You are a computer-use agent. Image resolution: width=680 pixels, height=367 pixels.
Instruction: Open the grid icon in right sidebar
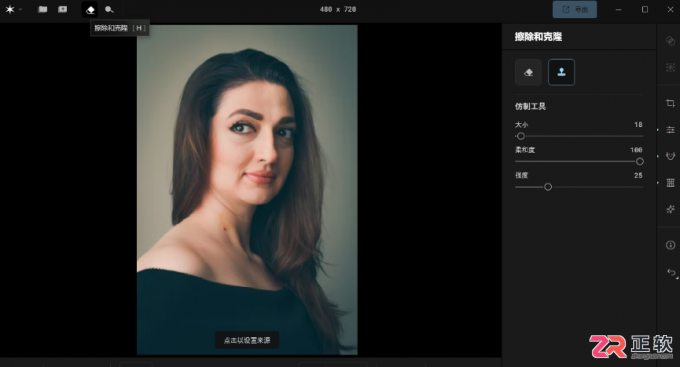(670, 183)
